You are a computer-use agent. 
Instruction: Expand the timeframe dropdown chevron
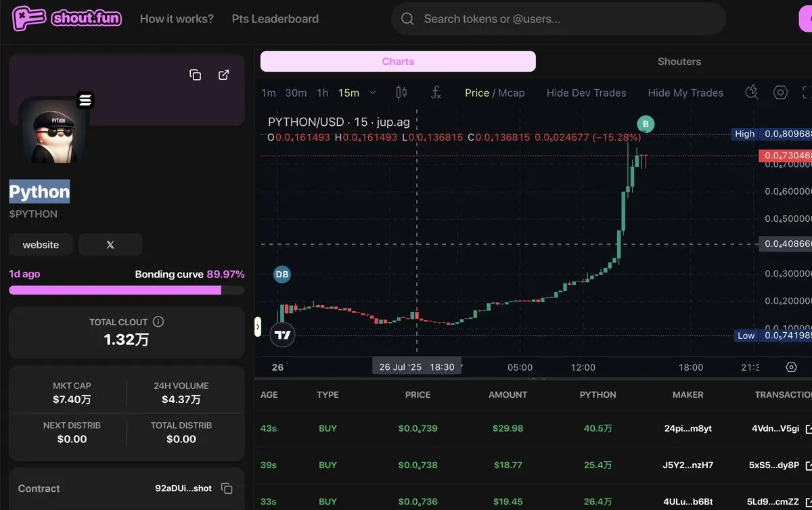[x=372, y=93]
